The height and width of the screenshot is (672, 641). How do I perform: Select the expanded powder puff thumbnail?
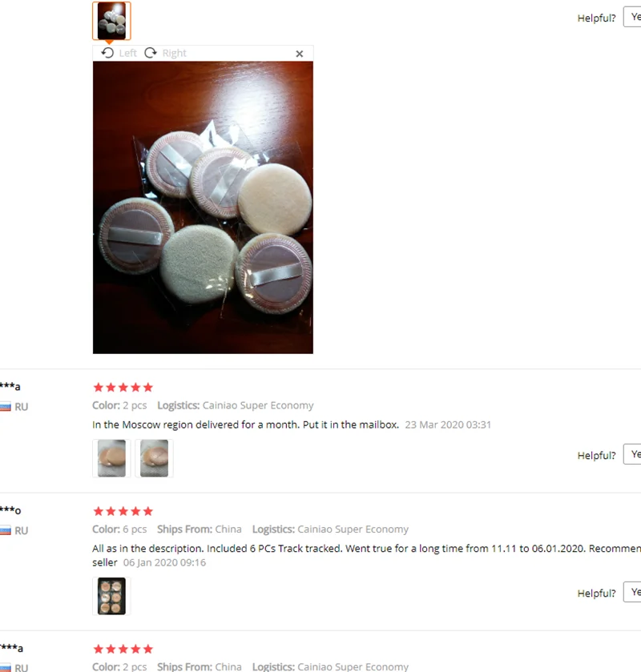pyautogui.click(x=111, y=21)
